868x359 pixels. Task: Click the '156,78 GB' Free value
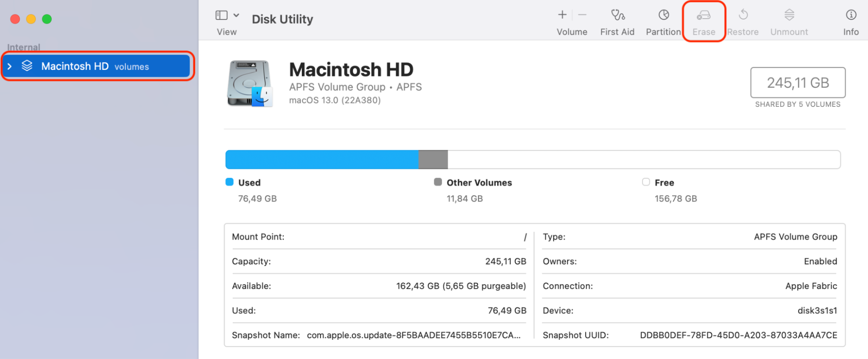point(676,198)
